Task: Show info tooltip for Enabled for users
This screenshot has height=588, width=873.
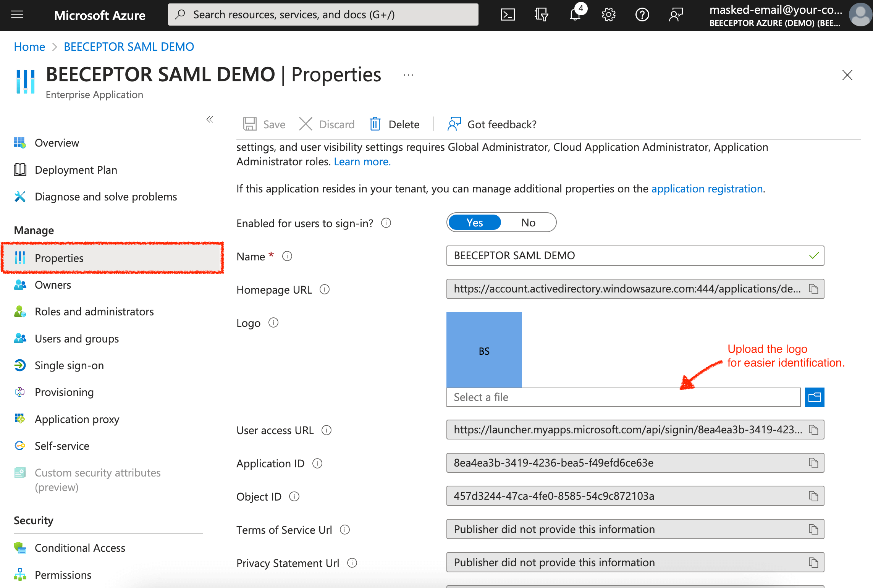Action: 386,223
